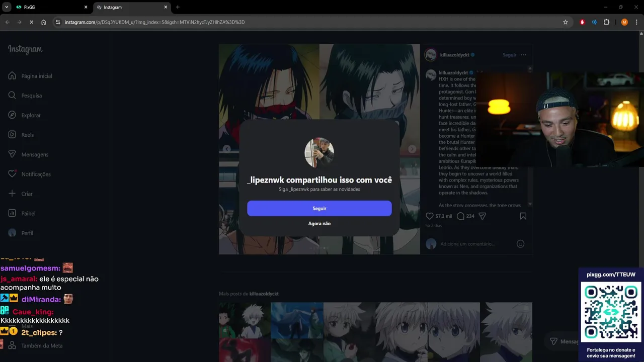Screen dimensions: 644x362
Task: Open Também da Meta in sidebar
Action: click(35, 346)
